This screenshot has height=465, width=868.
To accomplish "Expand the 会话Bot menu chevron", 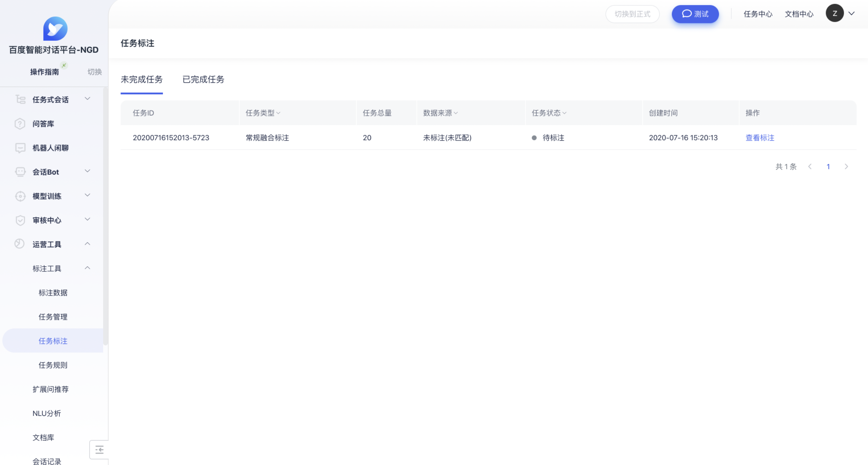I will [x=88, y=171].
